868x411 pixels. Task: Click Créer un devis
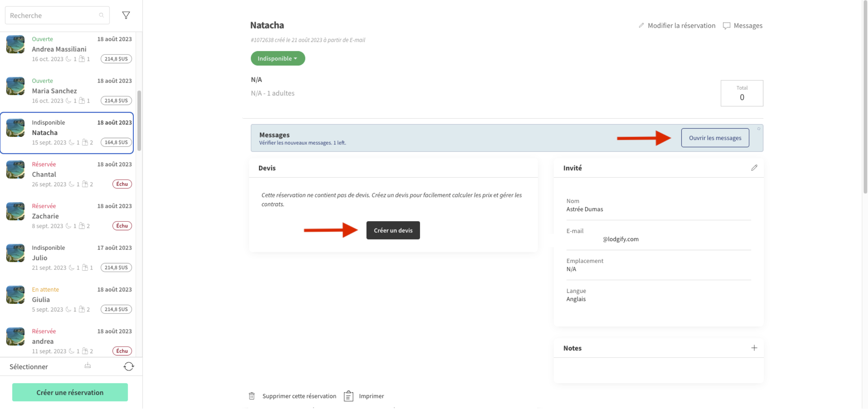[393, 230]
